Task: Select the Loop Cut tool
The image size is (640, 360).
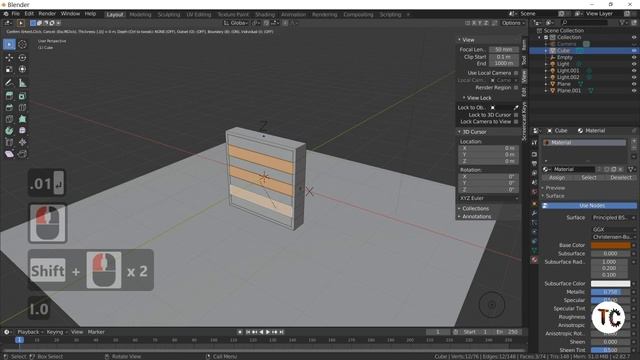Action: coord(22,107)
